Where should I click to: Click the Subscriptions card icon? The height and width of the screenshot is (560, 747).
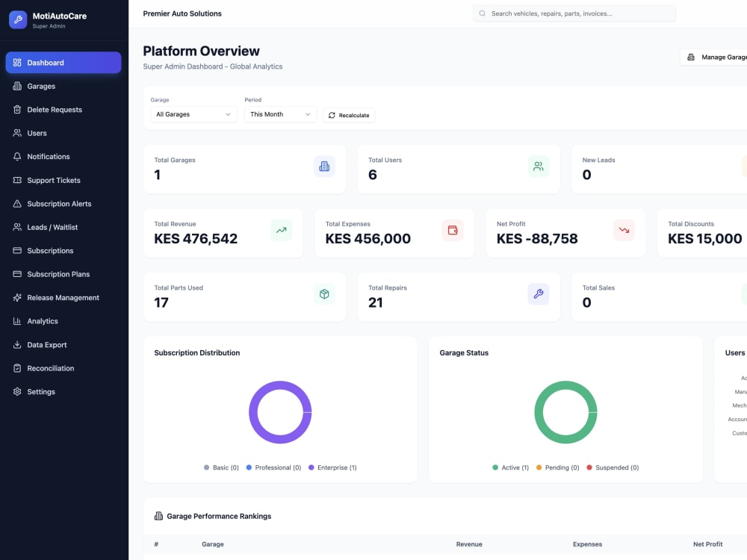pyautogui.click(x=17, y=250)
